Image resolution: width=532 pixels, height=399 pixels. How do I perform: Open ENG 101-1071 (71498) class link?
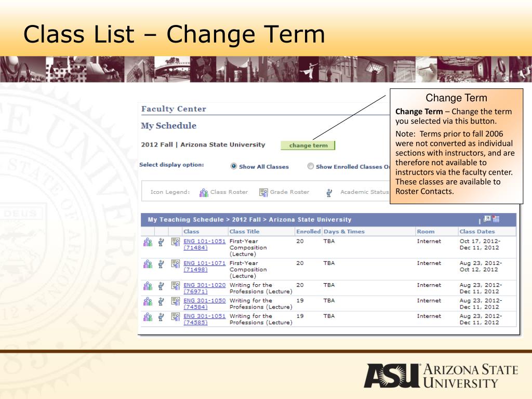(x=204, y=266)
